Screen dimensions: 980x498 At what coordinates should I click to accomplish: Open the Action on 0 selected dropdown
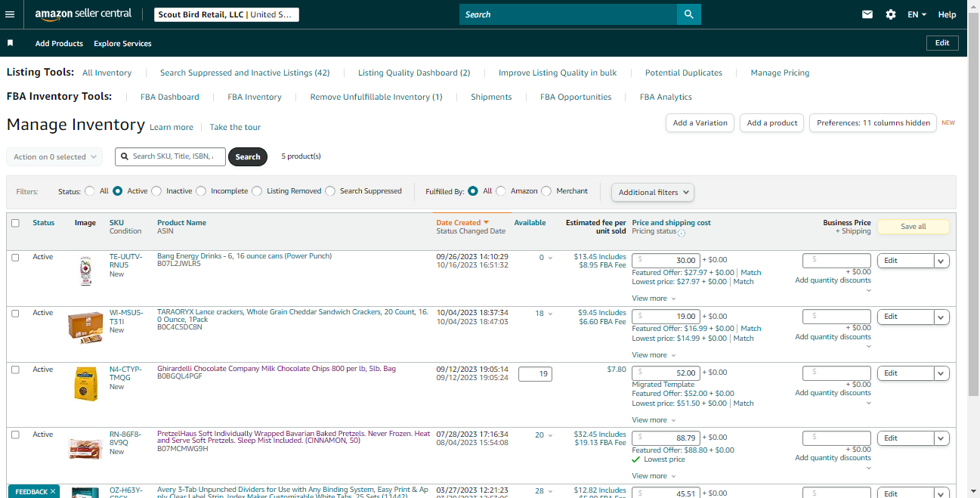click(54, 156)
